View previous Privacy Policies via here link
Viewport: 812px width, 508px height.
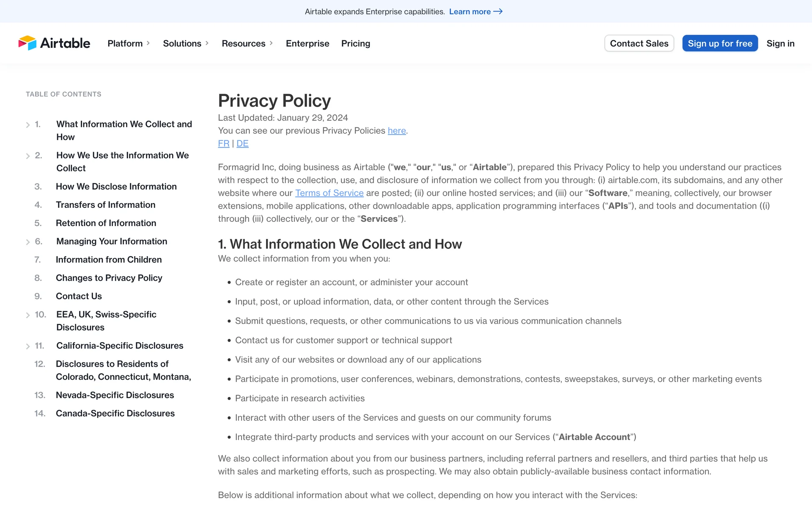click(397, 131)
